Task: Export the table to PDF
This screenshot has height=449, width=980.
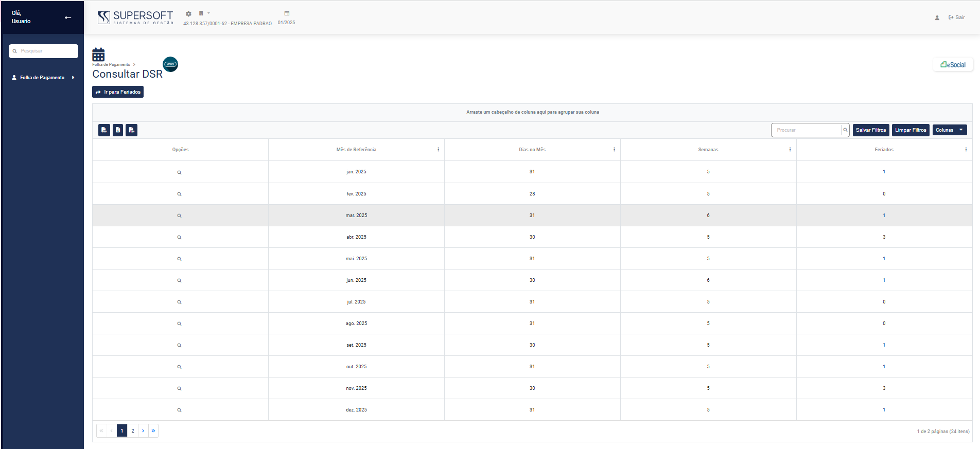Action: pyautogui.click(x=104, y=130)
